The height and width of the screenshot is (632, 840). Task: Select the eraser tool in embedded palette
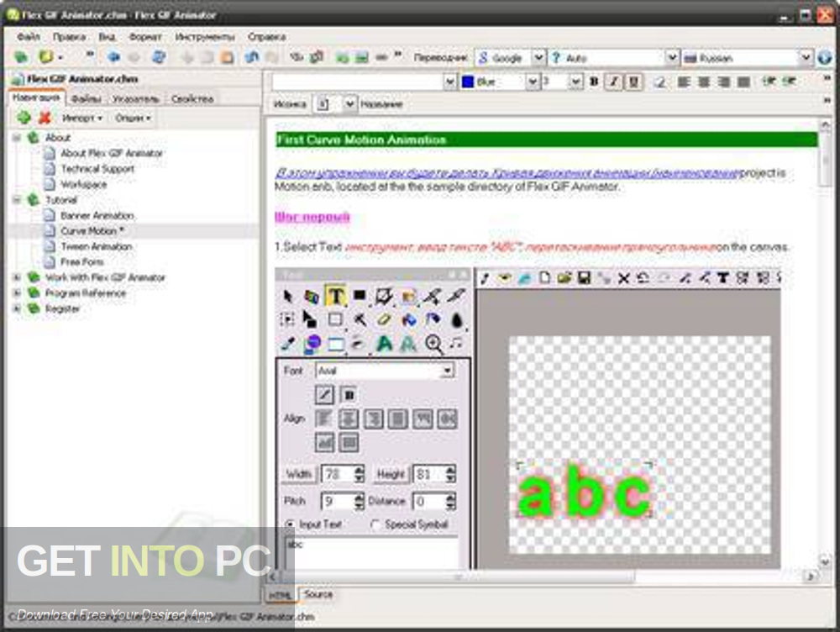point(384,320)
